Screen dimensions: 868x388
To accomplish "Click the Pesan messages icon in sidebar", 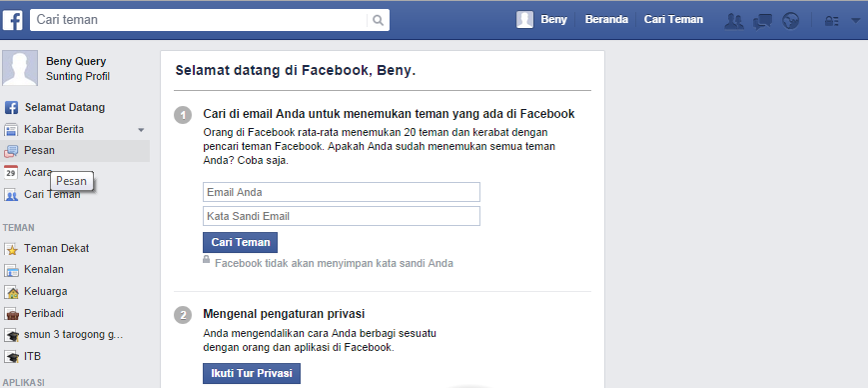I will point(11,151).
